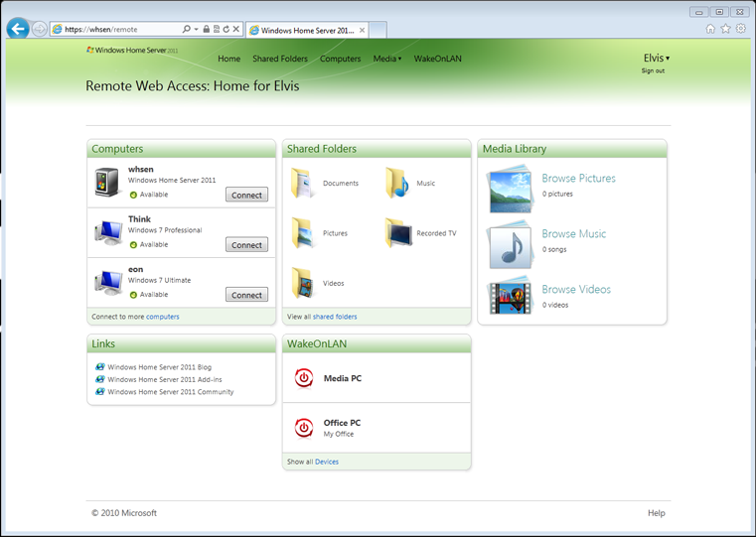Click the refresh icon in address bar

click(x=227, y=30)
